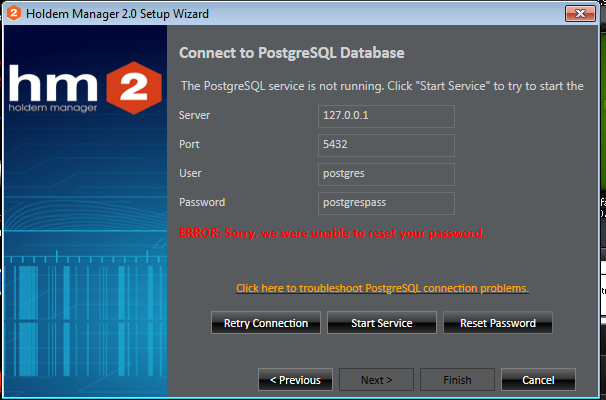
Task: Click the greyed-out Finish button
Action: click(x=457, y=380)
